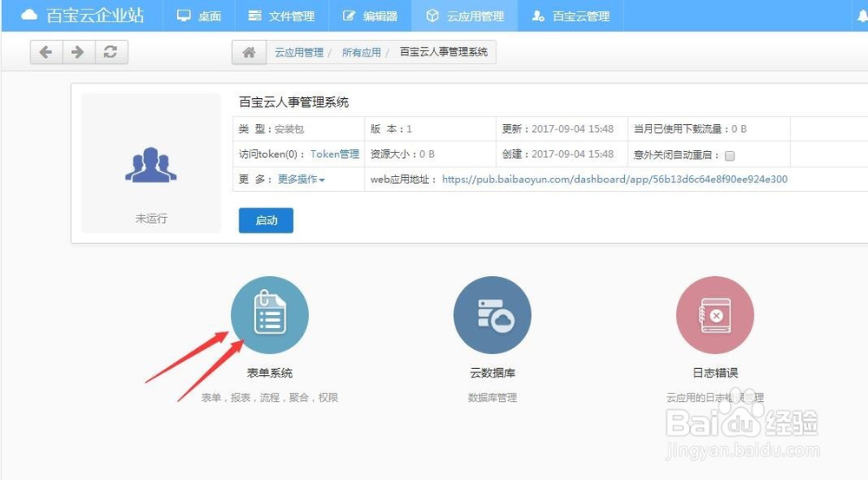Open the 日志错误 log error circle icon
This screenshot has width=868, height=480.
click(714, 315)
